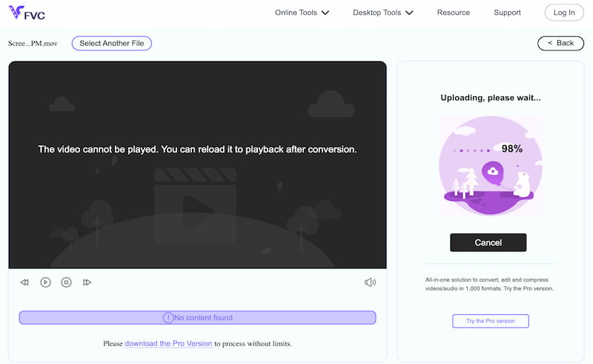Viewport: 593px width, 364px height.
Task: Stop video with the stop icon
Action: click(x=66, y=282)
